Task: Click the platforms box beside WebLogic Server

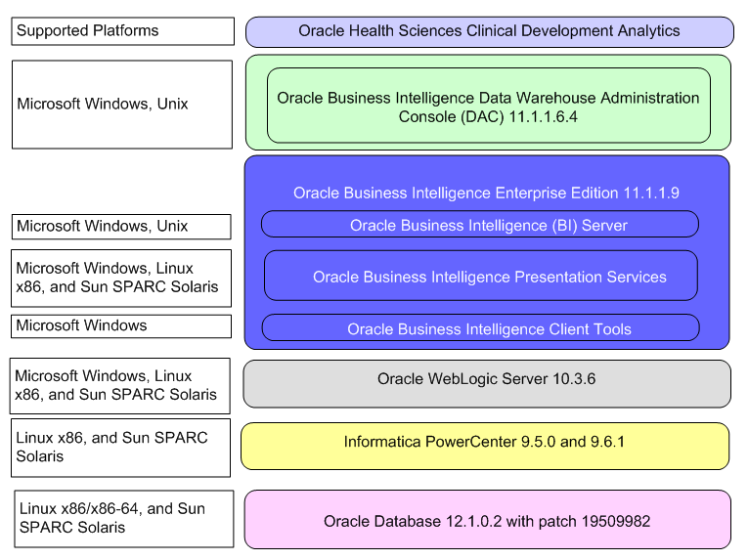Action: click(119, 386)
